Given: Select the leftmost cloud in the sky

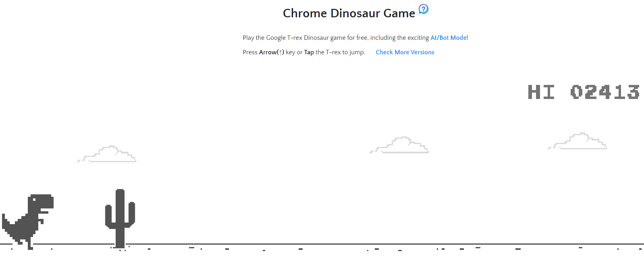Looking at the screenshot, I should pos(107,154).
